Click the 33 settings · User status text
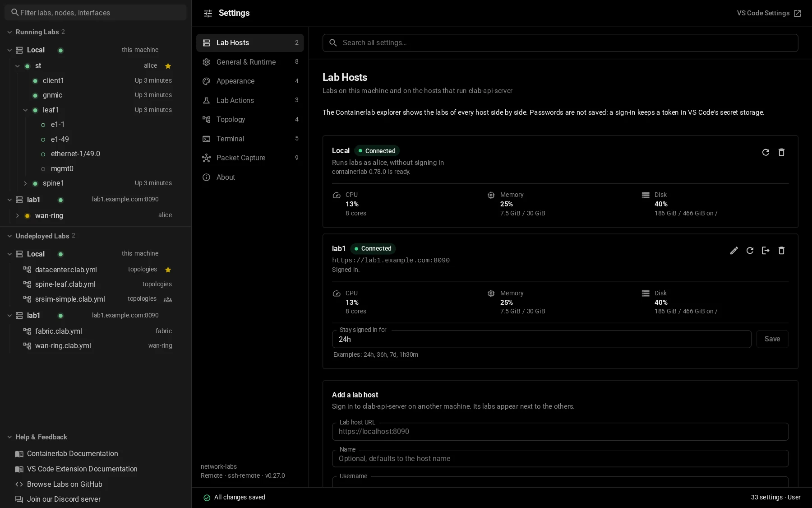Image resolution: width=812 pixels, height=508 pixels. click(x=775, y=498)
